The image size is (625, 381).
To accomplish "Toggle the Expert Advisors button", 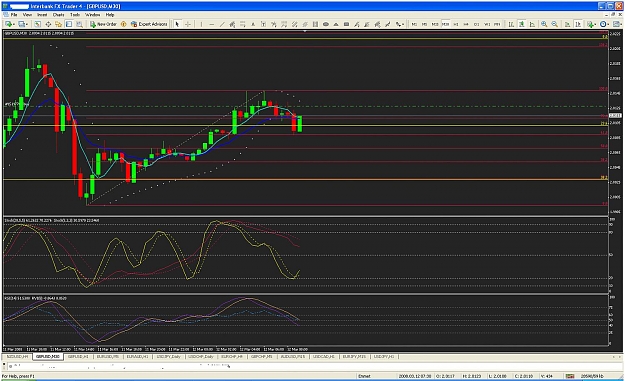I will coord(149,24).
